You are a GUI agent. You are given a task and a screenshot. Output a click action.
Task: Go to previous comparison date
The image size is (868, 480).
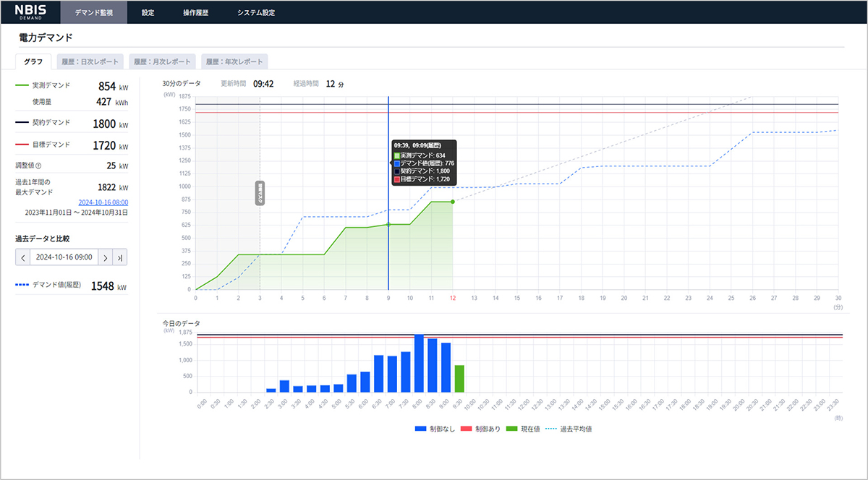[23, 257]
